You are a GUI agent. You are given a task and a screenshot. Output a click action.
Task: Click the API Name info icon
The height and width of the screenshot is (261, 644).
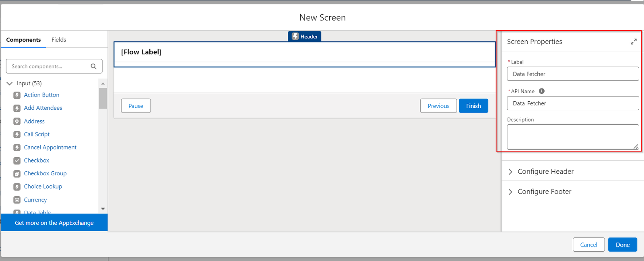pos(542,91)
